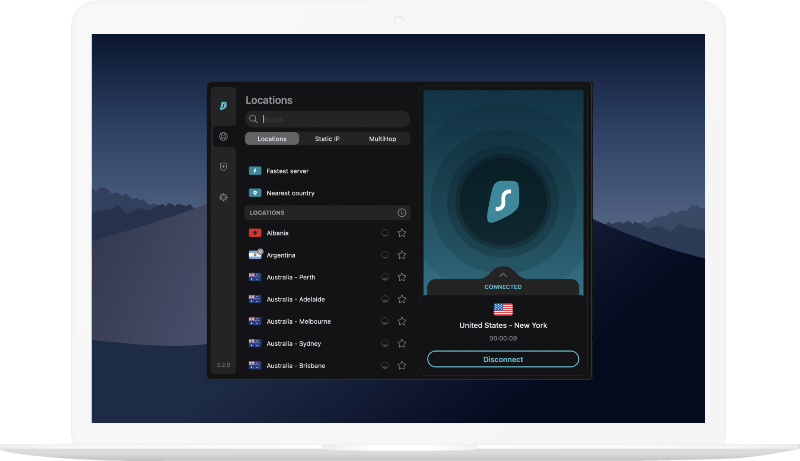Image resolution: width=800 pixels, height=461 pixels.
Task: Select Australia - Perth location
Action: click(328, 277)
